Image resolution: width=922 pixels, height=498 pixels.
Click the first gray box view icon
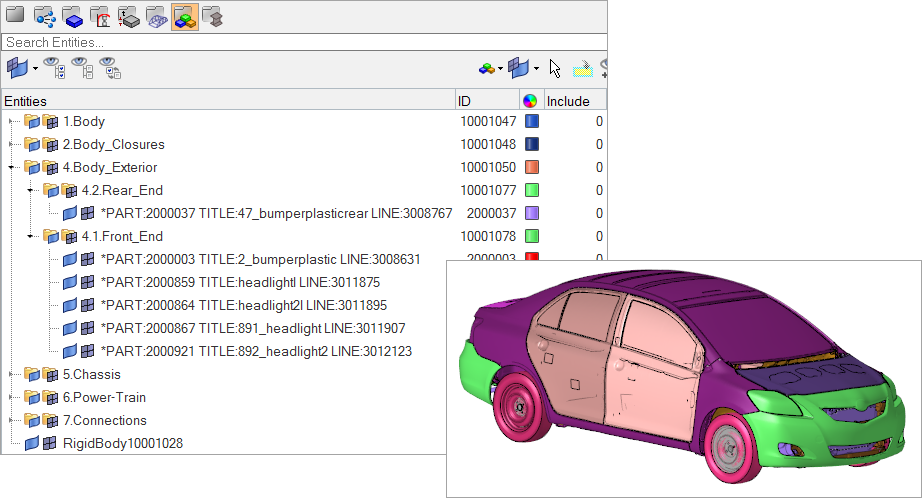[15, 16]
